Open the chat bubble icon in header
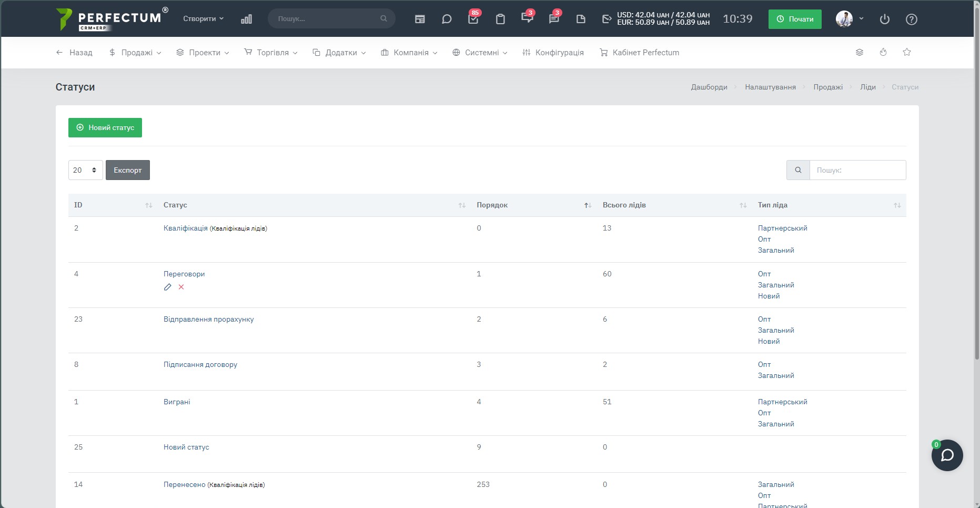The height and width of the screenshot is (508, 980). tap(447, 19)
